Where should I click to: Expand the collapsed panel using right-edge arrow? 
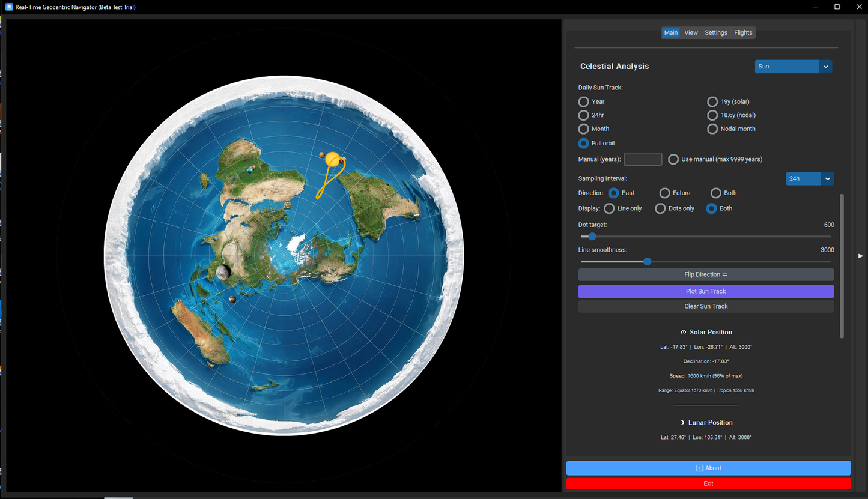click(861, 256)
